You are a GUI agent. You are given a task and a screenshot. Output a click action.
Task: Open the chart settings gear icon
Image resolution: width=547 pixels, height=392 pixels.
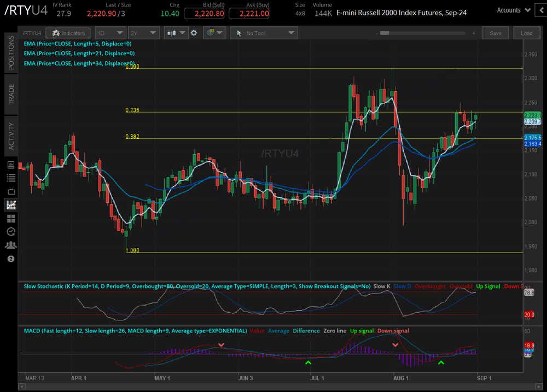click(x=194, y=33)
